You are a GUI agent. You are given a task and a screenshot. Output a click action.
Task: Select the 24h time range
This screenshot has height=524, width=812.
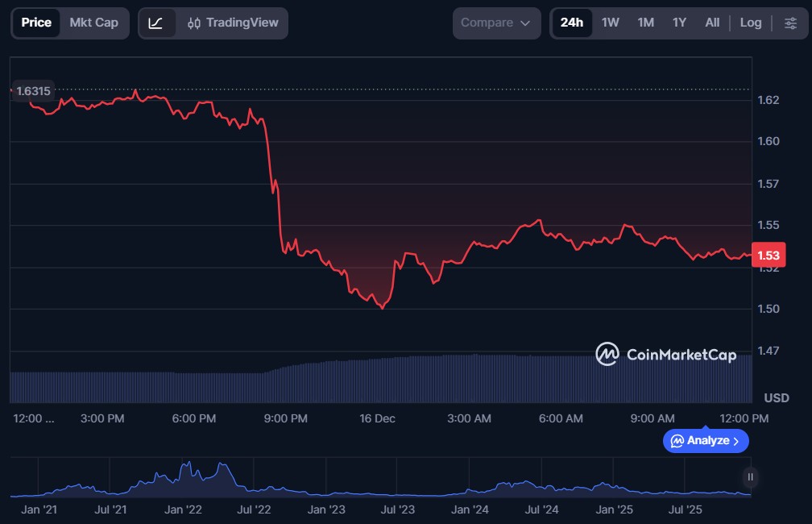click(x=571, y=23)
